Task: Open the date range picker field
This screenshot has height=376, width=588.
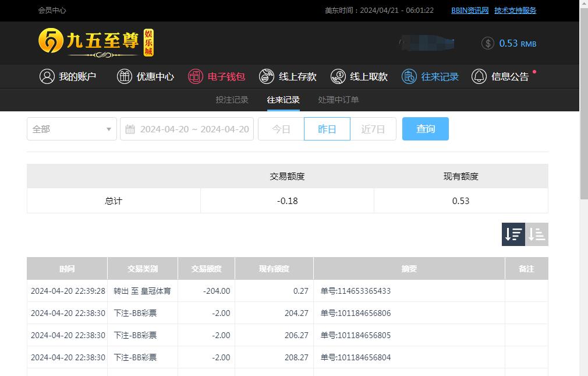Action: click(187, 129)
